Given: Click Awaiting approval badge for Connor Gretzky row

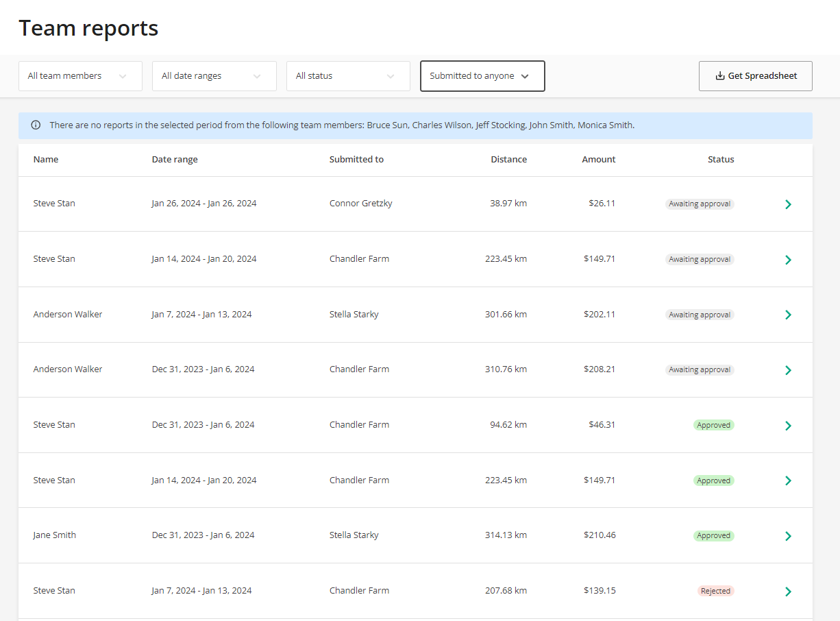Looking at the screenshot, I should pyautogui.click(x=700, y=204).
